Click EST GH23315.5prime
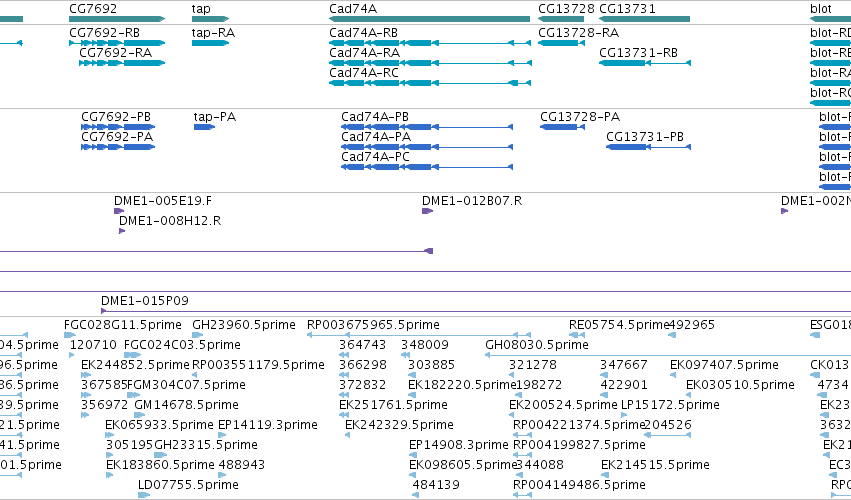 pos(206,445)
